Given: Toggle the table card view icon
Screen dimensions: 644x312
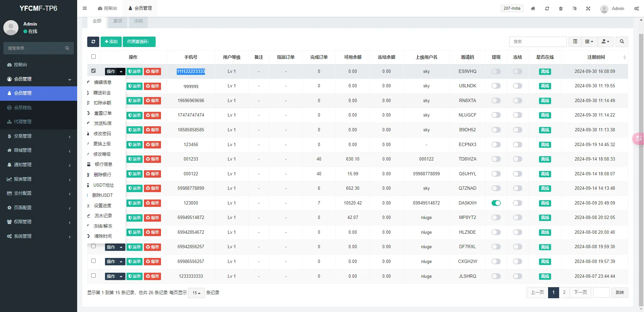Looking at the screenshot, I should coord(575,42).
